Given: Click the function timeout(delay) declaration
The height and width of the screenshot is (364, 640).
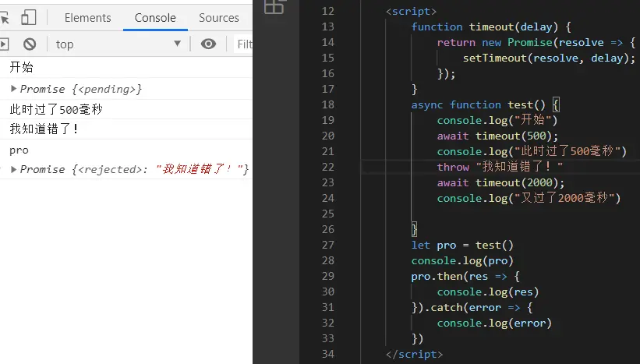Looking at the screenshot, I should tap(491, 27).
